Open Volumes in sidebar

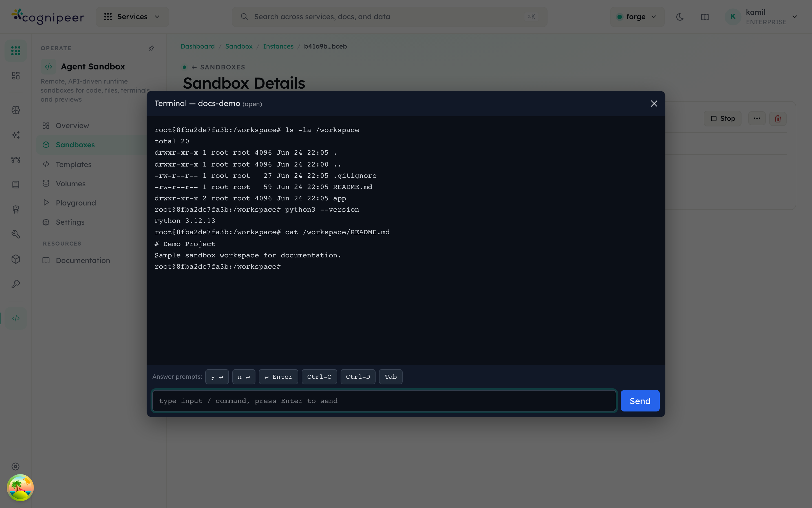point(70,183)
